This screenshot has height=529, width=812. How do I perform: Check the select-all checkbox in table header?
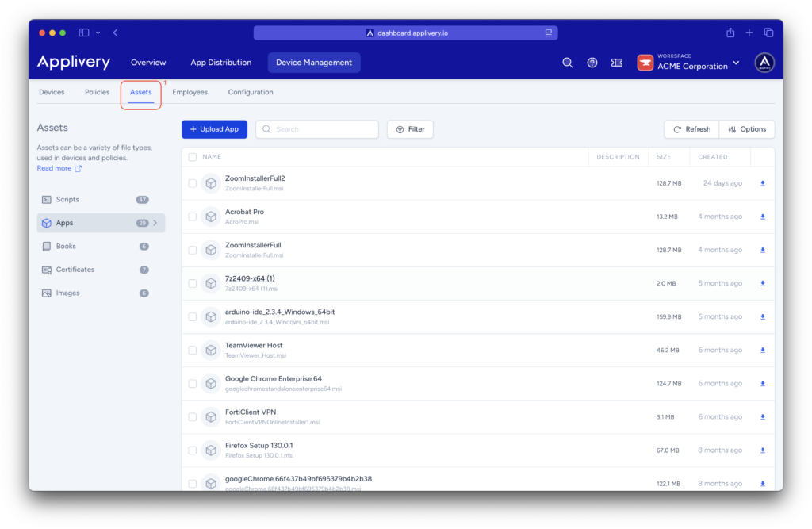(x=193, y=157)
